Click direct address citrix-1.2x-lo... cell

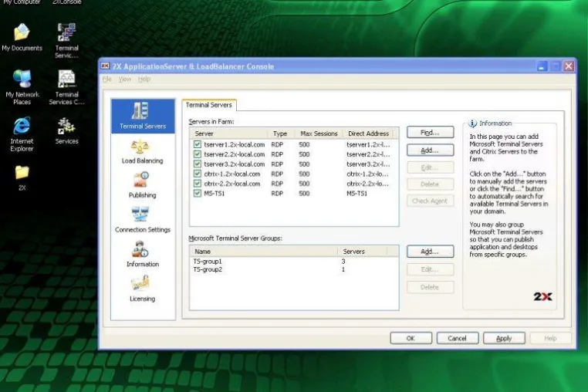pos(367,174)
